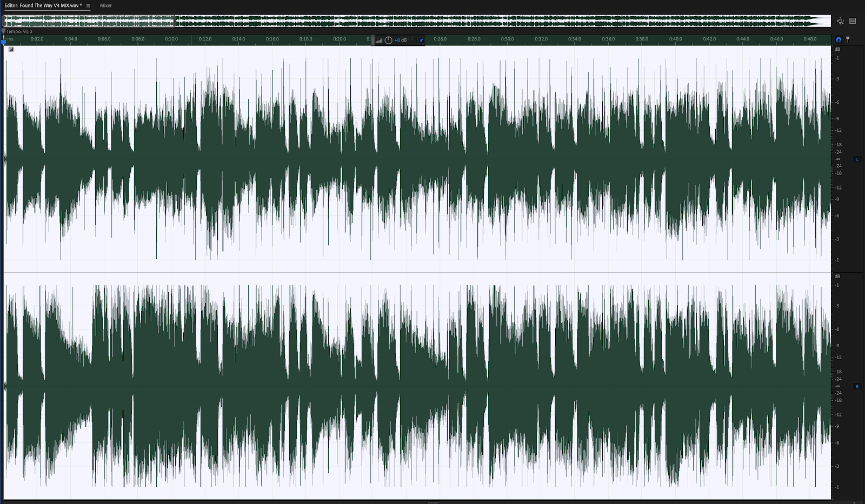This screenshot has width=865, height=504.
Task: Pin the HUD using the blue pin toggle
Action: [421, 39]
